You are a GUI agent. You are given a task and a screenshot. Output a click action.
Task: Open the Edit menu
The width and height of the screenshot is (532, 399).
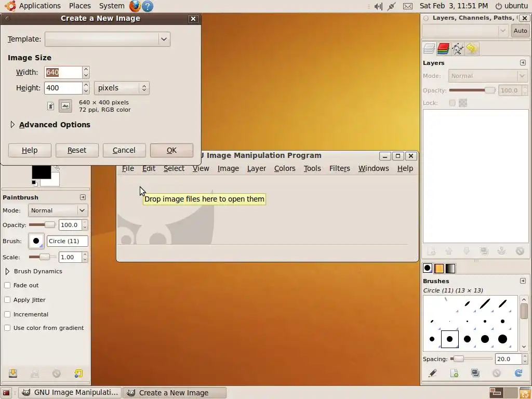pyautogui.click(x=149, y=168)
